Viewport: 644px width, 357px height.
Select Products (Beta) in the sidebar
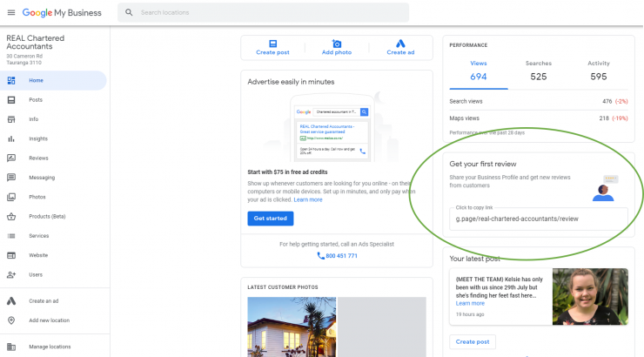click(x=47, y=217)
